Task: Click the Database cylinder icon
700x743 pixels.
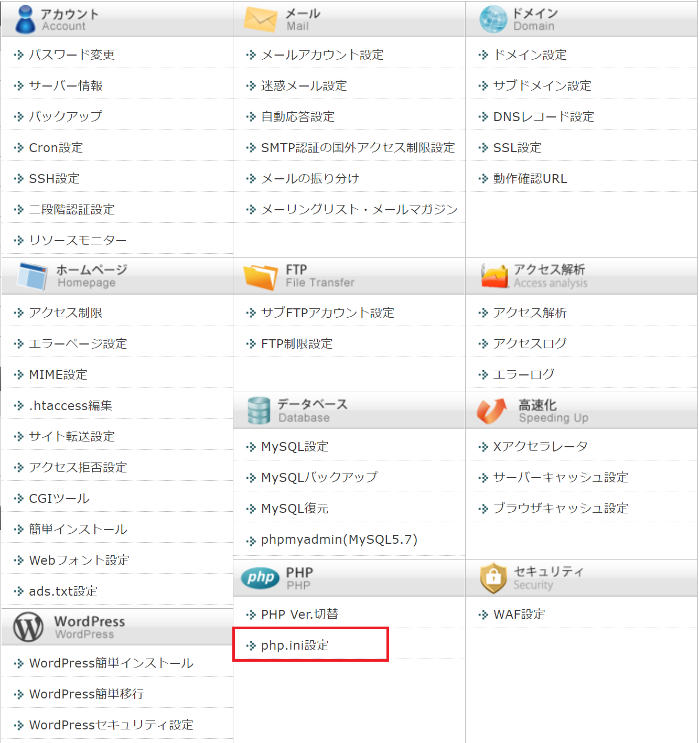Action: [x=259, y=411]
